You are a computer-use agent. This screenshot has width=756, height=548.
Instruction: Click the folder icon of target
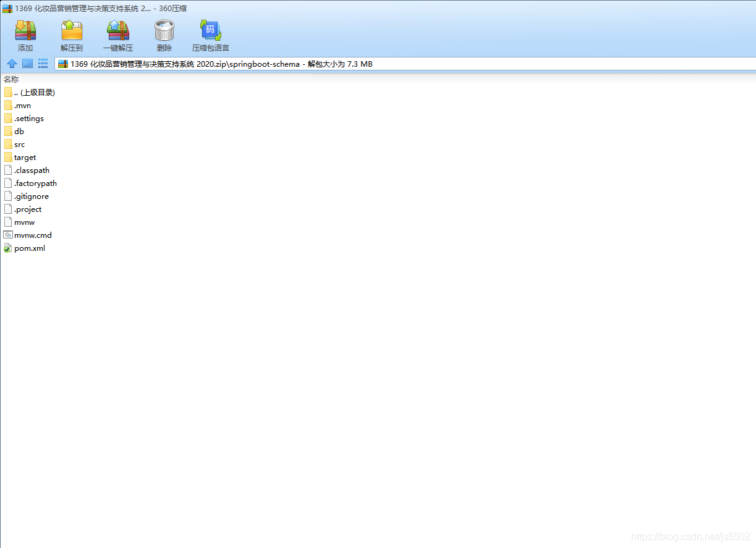click(x=8, y=157)
